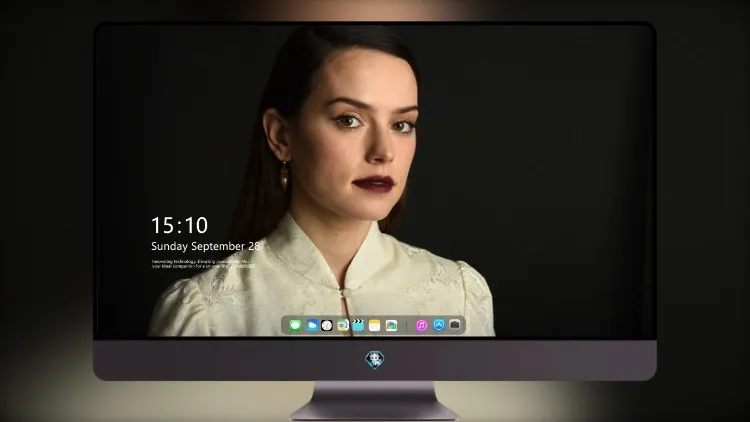Open the yellow Notes app in dock
The height and width of the screenshot is (422, 750).
pos(375,326)
